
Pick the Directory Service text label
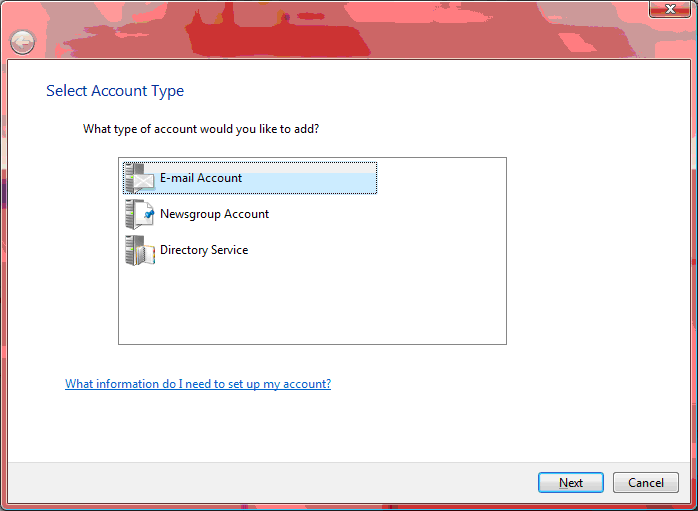tap(204, 250)
